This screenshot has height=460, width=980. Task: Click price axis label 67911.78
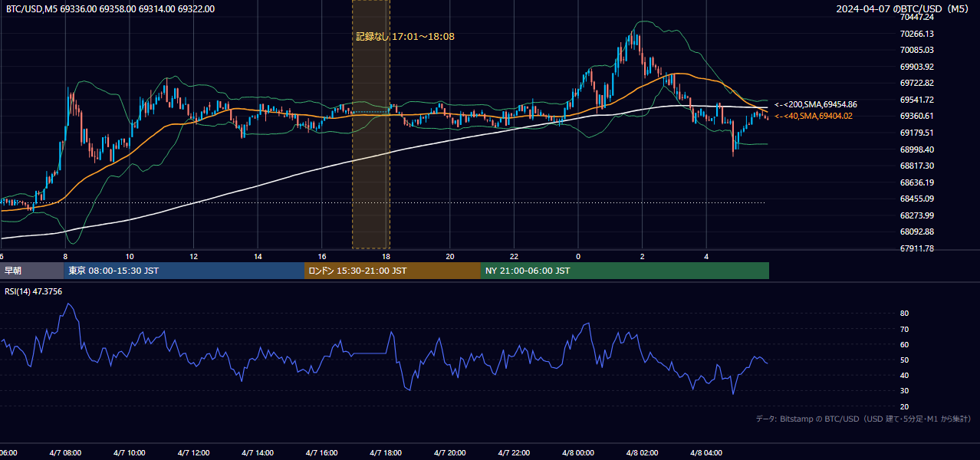tap(916, 248)
